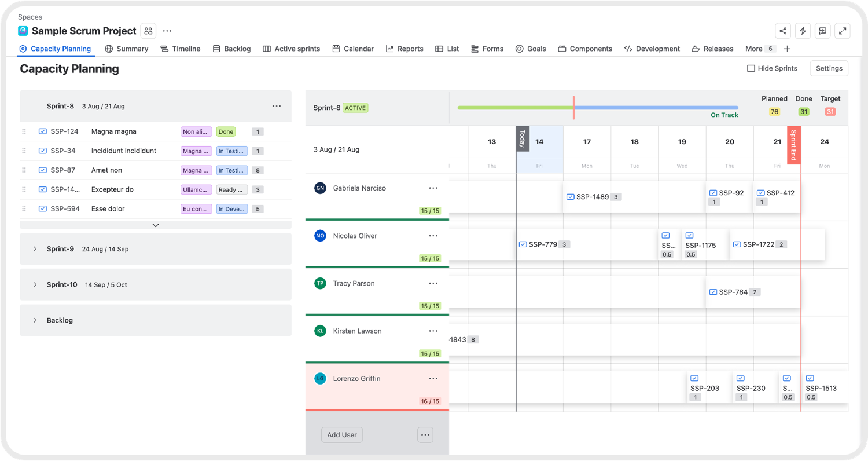The image size is (868, 461).
Task: Show more Sprint-8 issues with the down chevron
Action: click(x=156, y=225)
